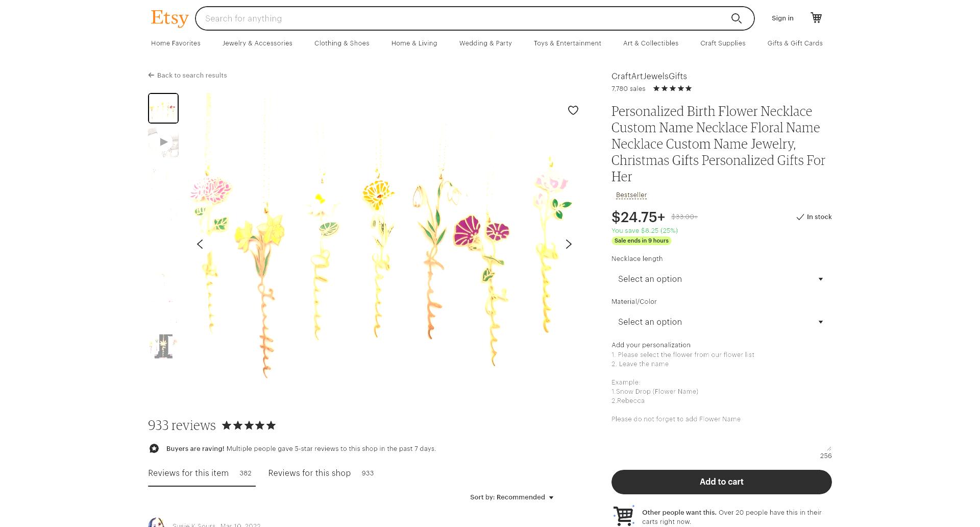Click the Etsy logo
This screenshot has height=527, width=980.
coord(169,18)
